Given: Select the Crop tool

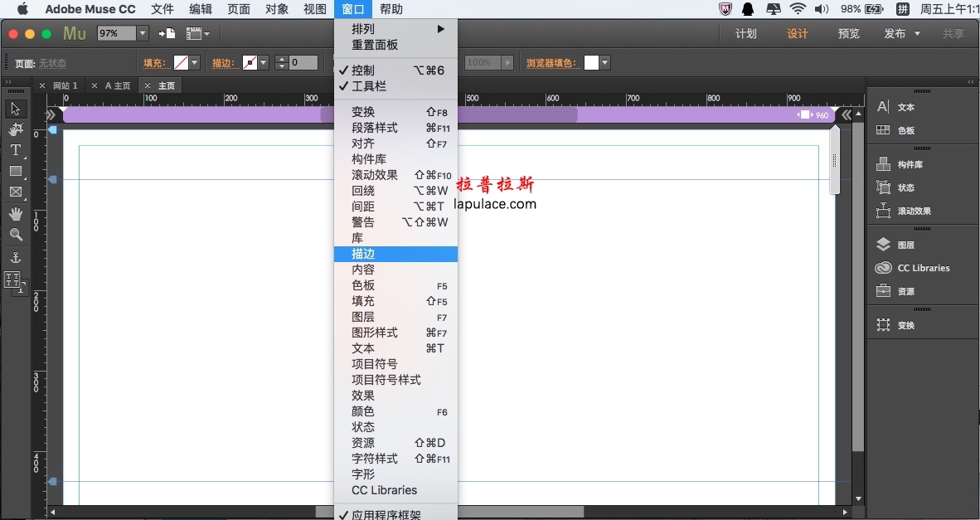Looking at the screenshot, I should coord(16,129).
